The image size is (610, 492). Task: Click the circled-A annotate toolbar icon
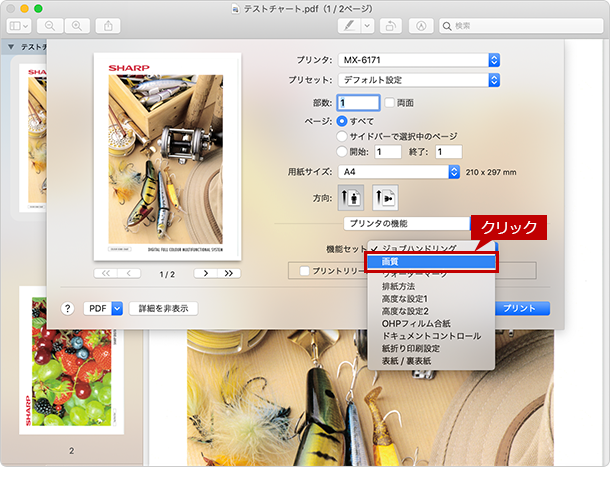(421, 26)
